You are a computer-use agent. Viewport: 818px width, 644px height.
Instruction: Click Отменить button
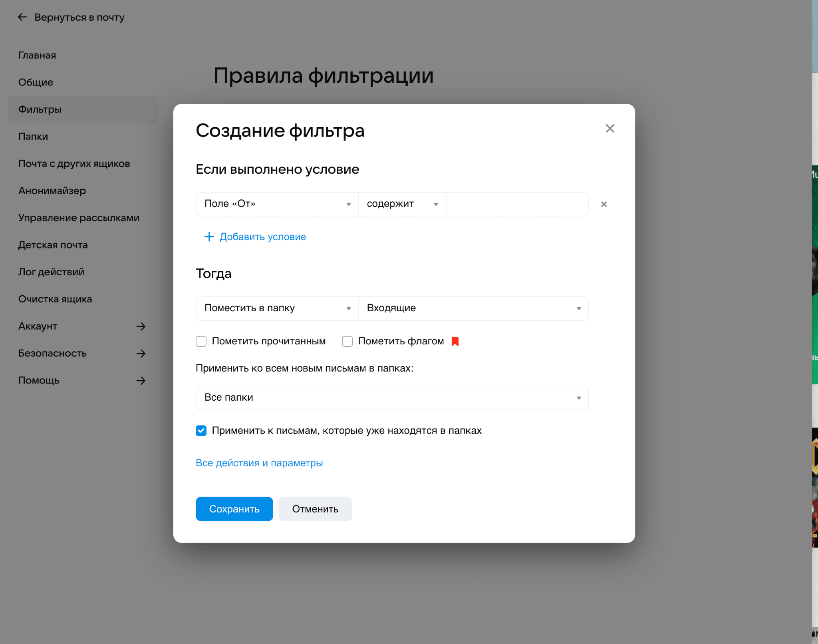pyautogui.click(x=315, y=509)
